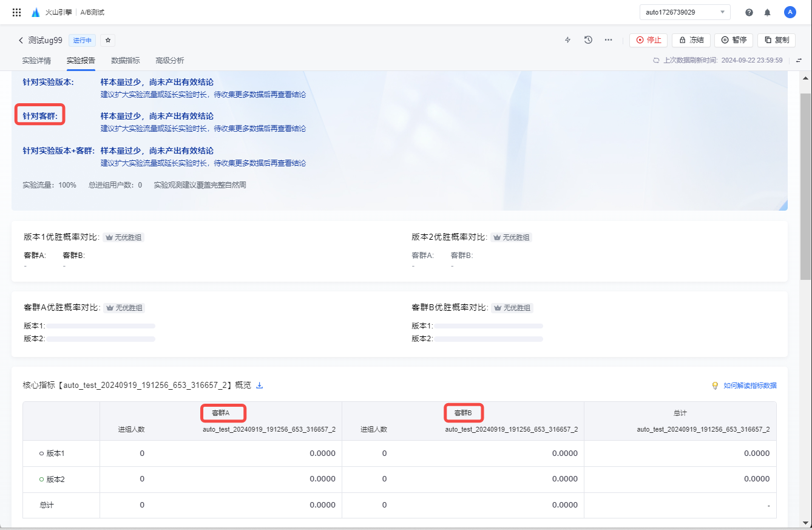812x530 pixels.
Task: Click the 针对实验版本: heading
Action: click(48, 82)
